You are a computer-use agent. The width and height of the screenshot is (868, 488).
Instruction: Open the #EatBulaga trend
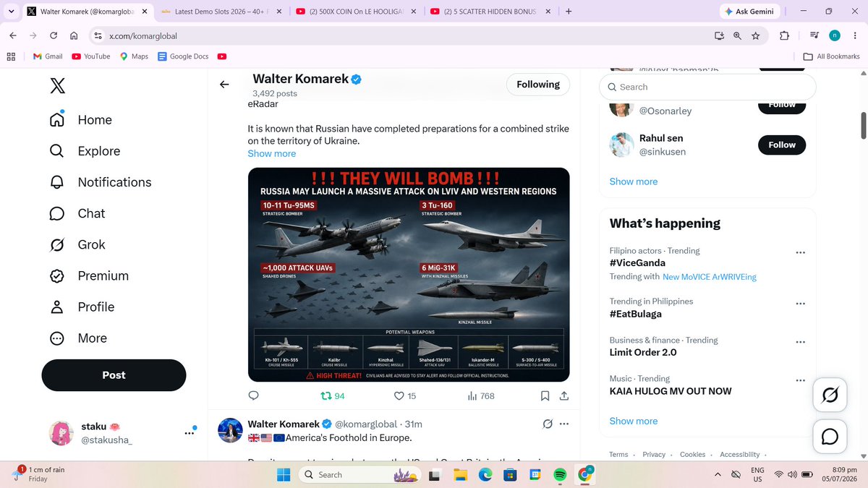tap(636, 314)
